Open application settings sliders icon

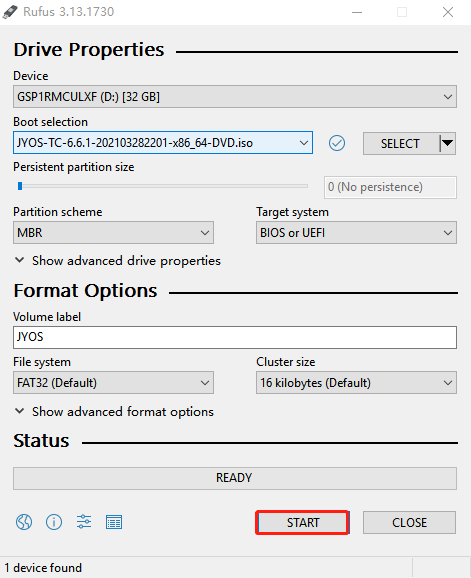(x=84, y=522)
